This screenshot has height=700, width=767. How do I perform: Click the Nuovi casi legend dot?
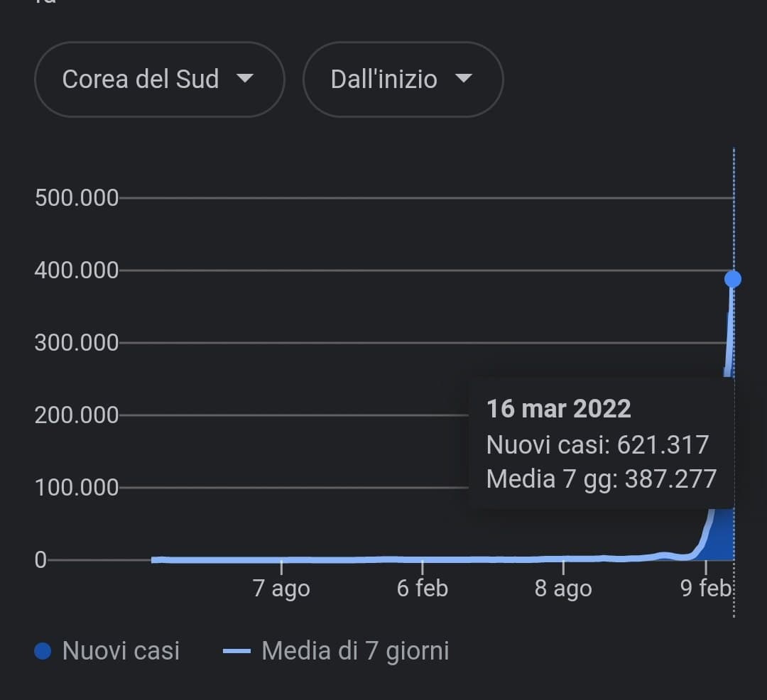tap(43, 651)
